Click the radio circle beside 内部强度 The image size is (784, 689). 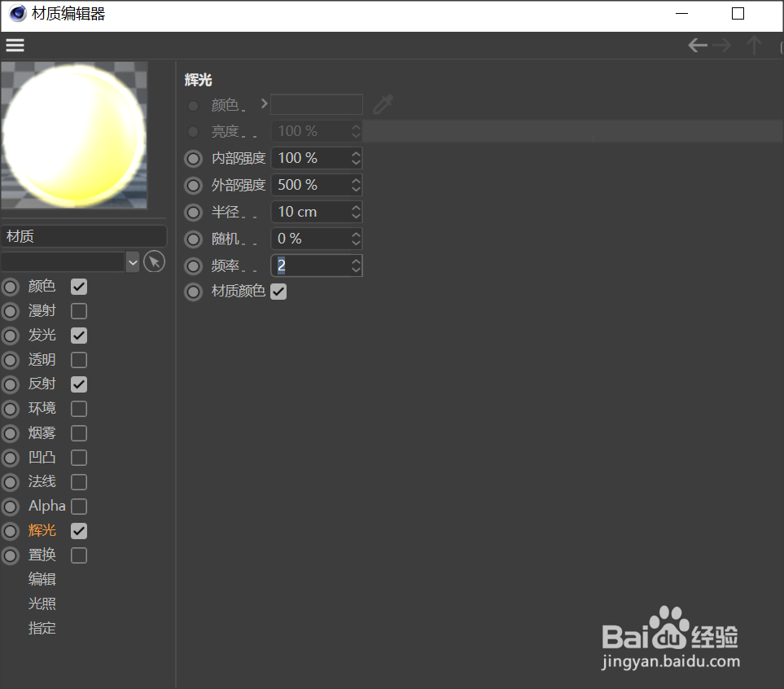[193, 158]
